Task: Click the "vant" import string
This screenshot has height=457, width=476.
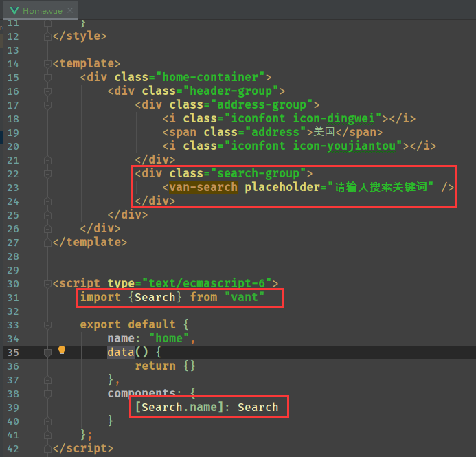Action: click(x=245, y=297)
